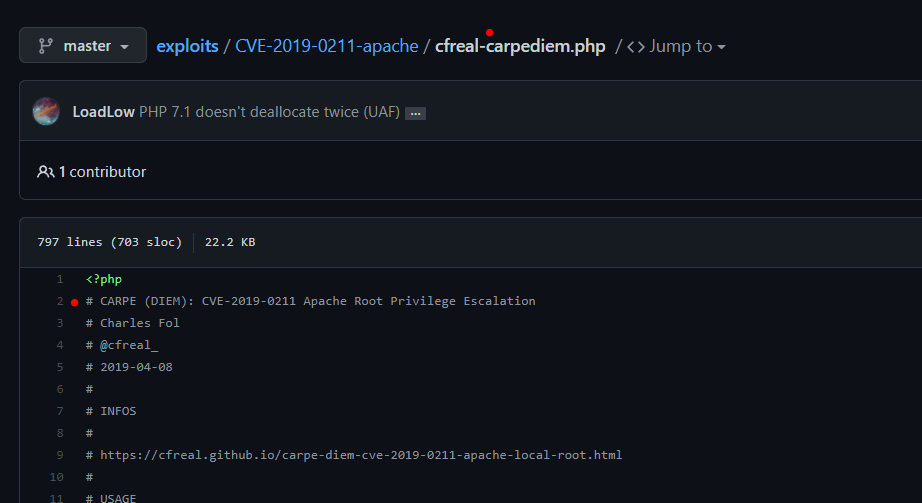Click the cfreal-carpediem.php file name
Viewport: 922px width, 503px height.
pos(520,46)
